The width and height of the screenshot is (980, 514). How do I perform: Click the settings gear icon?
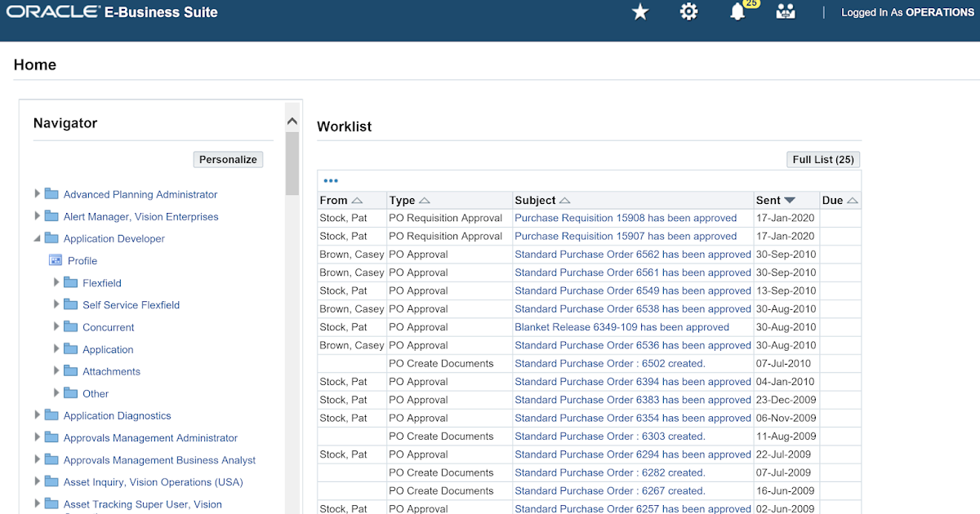[688, 11]
